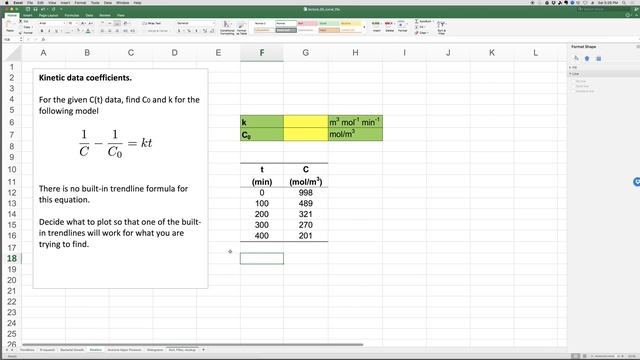640x360 pixels.
Task: Apply the Neutral cell style
Action: click(x=351, y=23)
